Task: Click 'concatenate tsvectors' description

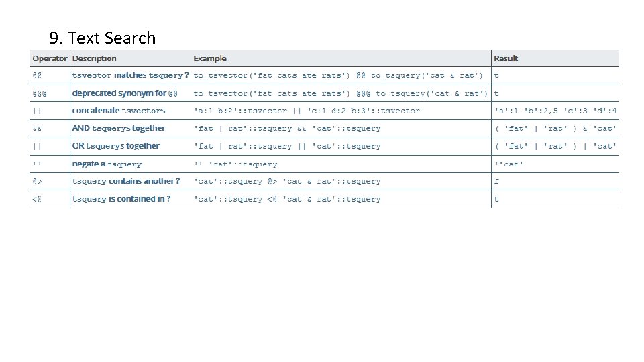Action: pyautogui.click(x=119, y=111)
